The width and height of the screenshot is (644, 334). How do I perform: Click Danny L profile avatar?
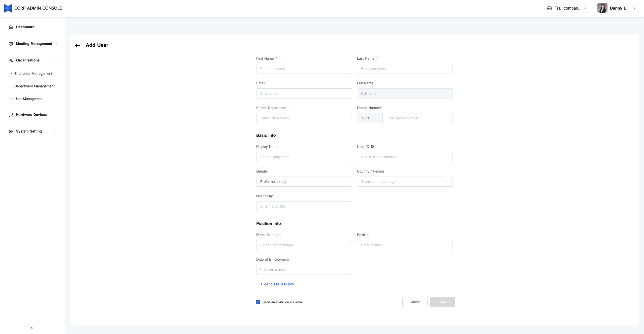[602, 8]
